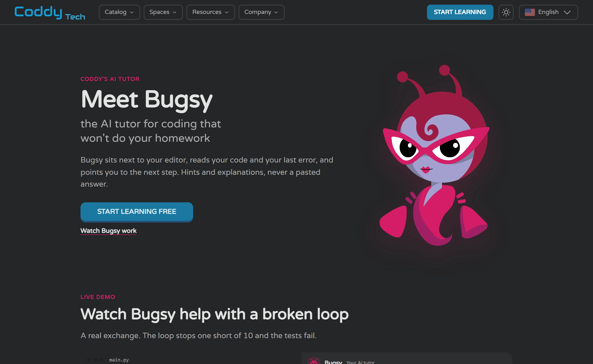The width and height of the screenshot is (593, 364).
Task: Click the main.py file tab
Action: (119, 360)
